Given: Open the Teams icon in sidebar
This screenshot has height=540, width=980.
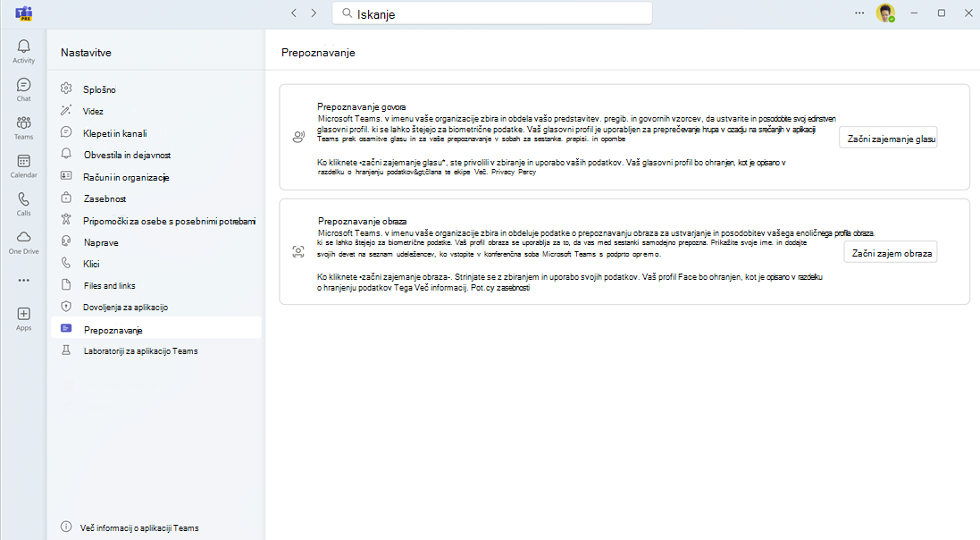Looking at the screenshot, I should (x=24, y=122).
